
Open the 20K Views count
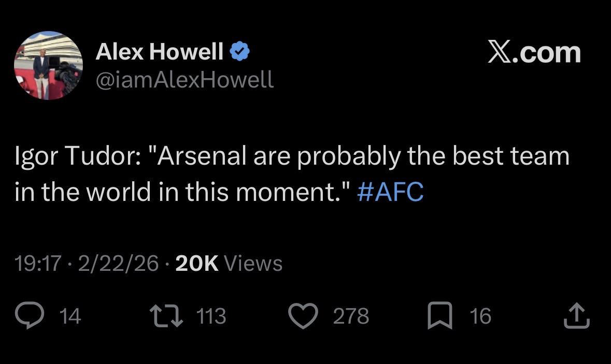pos(229,263)
